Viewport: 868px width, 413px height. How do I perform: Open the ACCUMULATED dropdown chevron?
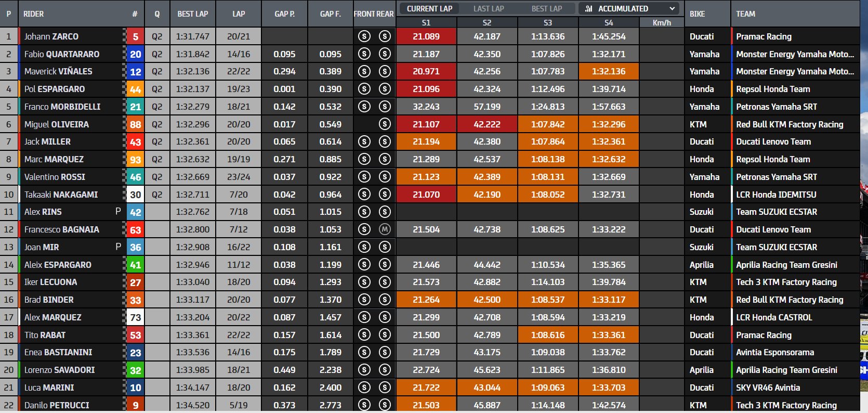pos(672,8)
